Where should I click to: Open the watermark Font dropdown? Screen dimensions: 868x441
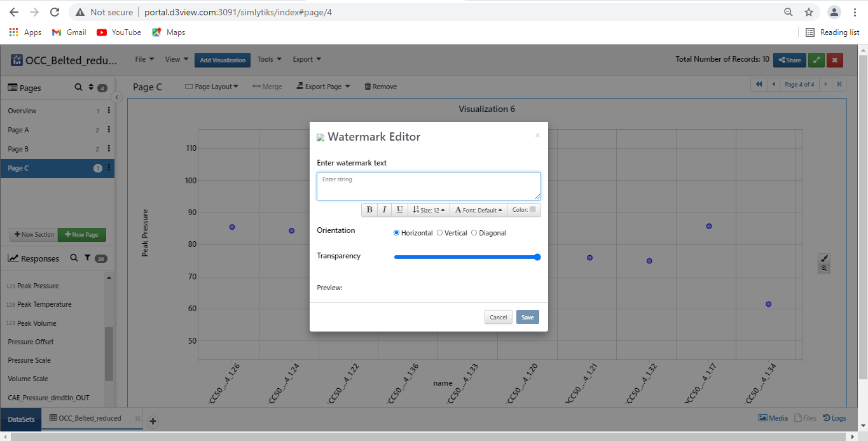479,210
